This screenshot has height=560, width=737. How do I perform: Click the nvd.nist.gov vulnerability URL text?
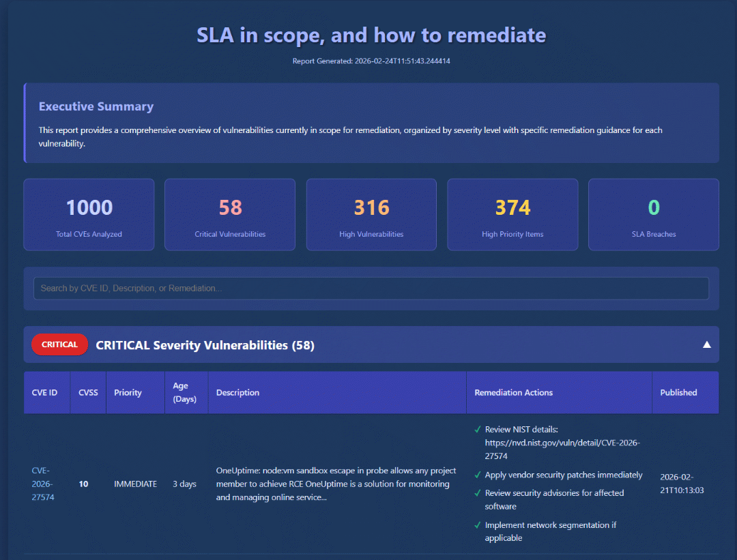tap(562, 449)
